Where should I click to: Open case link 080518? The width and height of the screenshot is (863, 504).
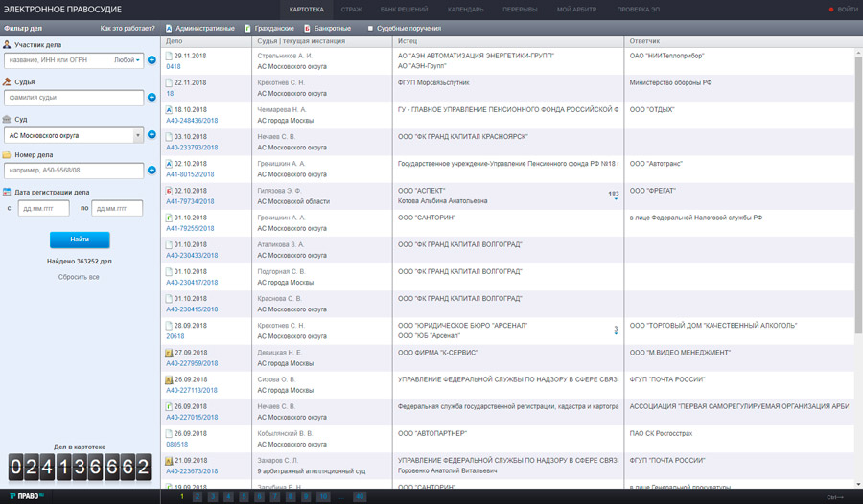click(x=177, y=444)
